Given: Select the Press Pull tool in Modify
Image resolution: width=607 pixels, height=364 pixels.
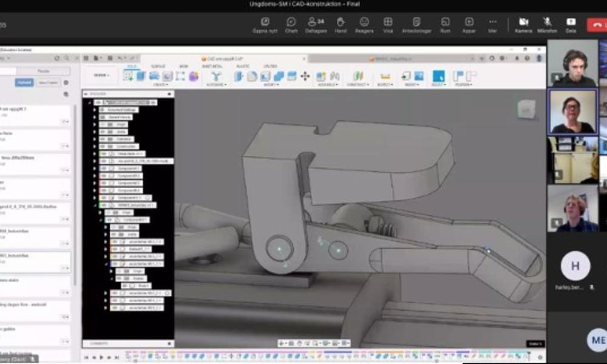Looking at the screenshot, I should pos(239,76).
